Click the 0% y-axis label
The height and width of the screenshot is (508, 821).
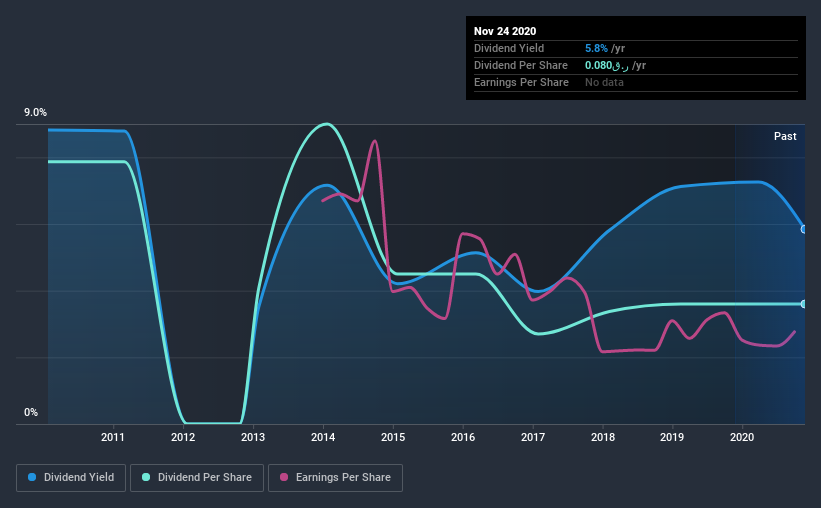pos(31,413)
